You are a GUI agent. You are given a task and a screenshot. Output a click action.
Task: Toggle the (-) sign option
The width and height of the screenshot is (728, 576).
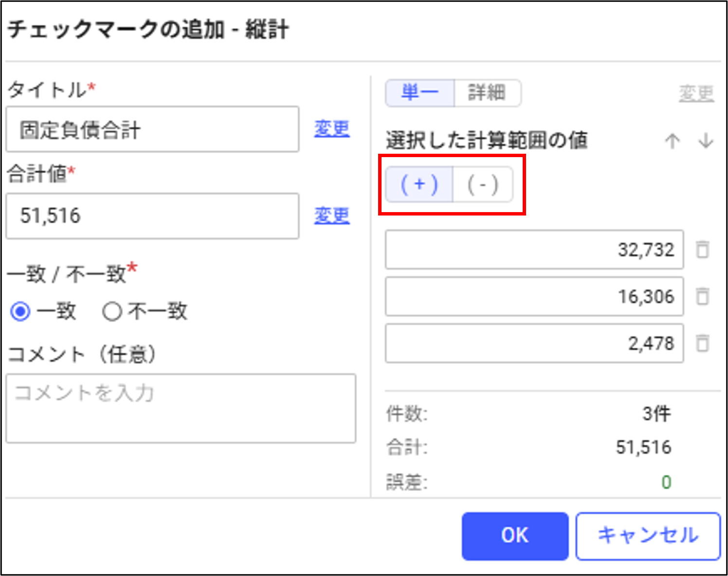pos(483,184)
